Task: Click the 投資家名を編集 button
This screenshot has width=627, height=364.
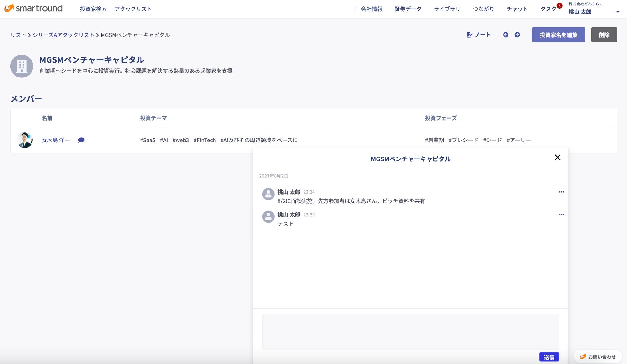Action: [x=558, y=35]
